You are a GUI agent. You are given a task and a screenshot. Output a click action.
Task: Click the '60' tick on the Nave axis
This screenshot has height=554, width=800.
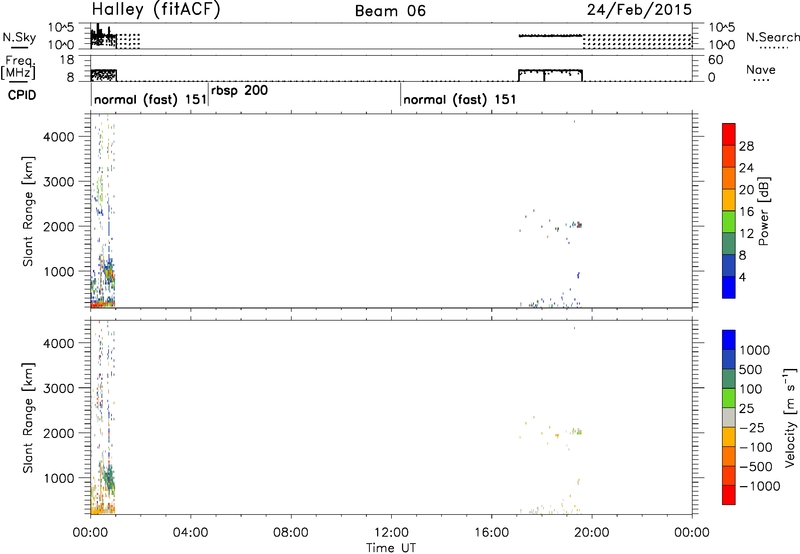715,60
